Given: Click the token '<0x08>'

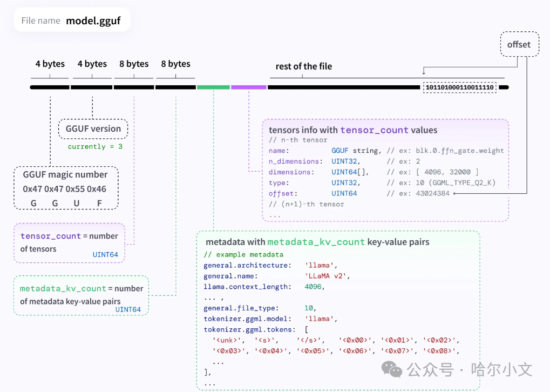Looking at the screenshot, I should tap(439, 350).
